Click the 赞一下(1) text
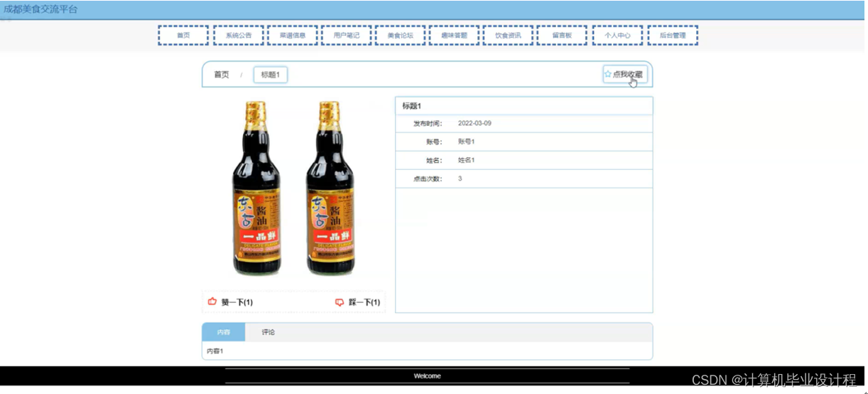Viewport: 868px width, 394px height. [237, 302]
